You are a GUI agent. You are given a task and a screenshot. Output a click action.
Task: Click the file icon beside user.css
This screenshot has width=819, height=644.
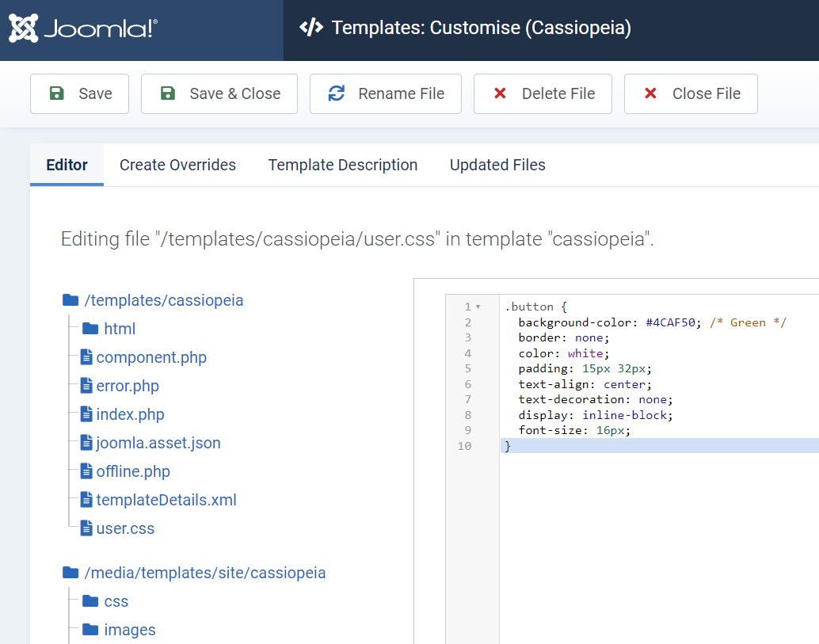[86, 528]
